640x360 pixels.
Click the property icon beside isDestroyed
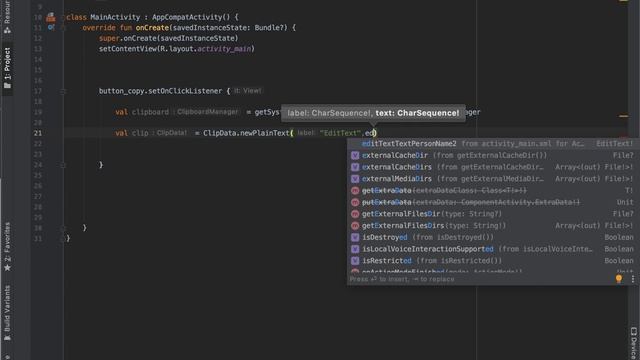355,237
